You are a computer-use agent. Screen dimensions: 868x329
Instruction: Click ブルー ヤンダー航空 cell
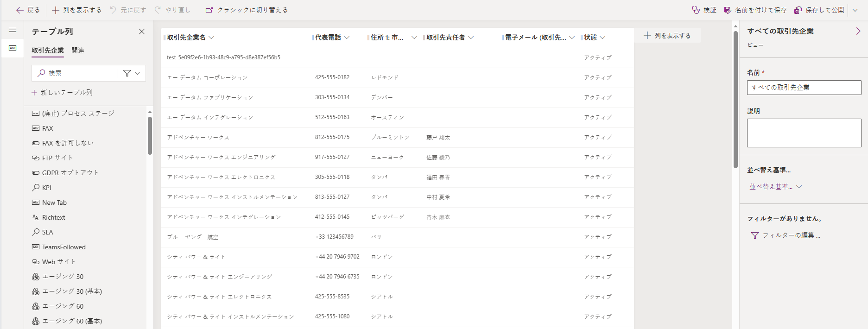[192, 237]
